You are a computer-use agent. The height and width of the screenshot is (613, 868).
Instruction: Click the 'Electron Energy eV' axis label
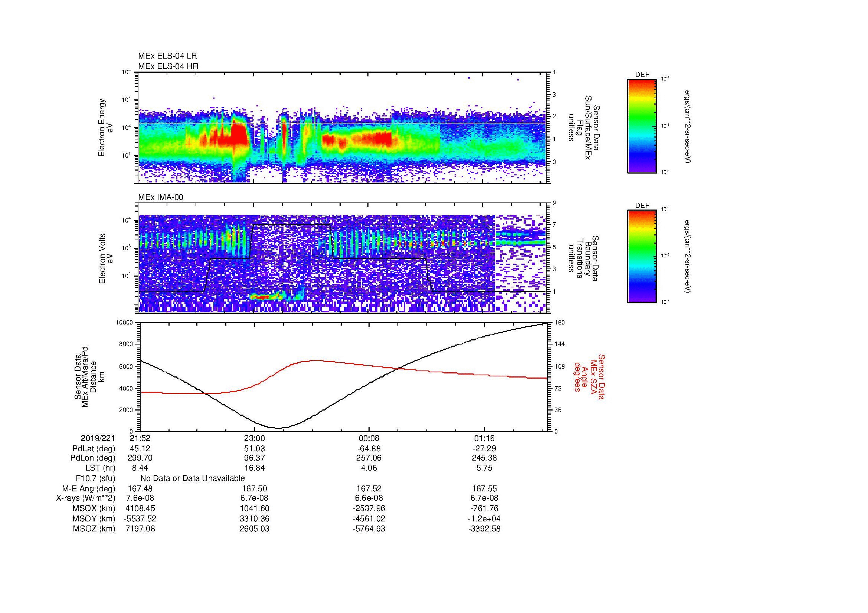click(106, 128)
